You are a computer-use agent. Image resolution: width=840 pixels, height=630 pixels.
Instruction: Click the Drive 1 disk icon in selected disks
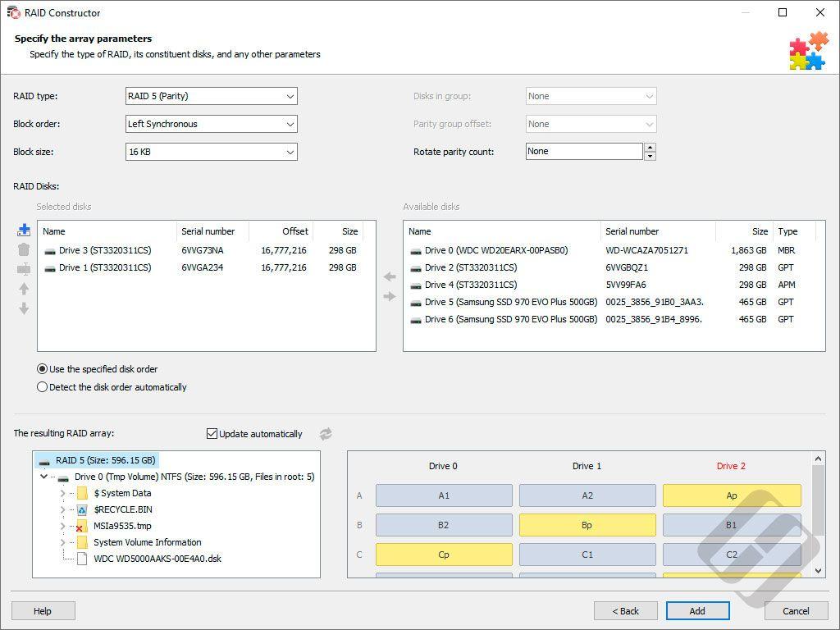pos(50,268)
